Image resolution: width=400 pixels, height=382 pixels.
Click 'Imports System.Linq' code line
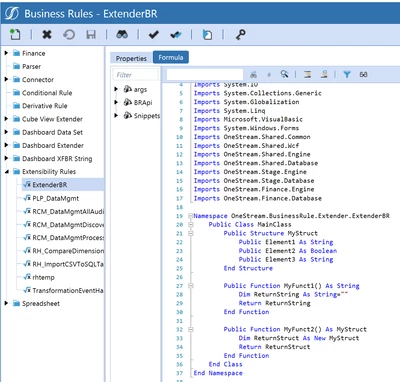(x=229, y=111)
